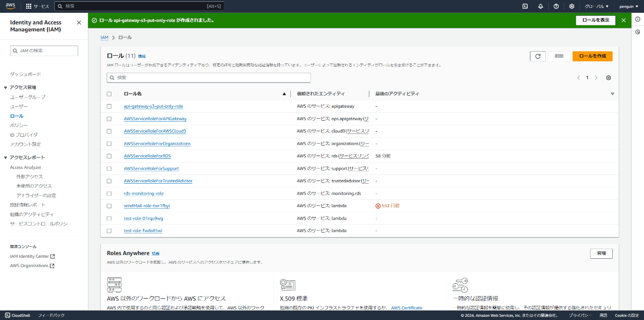Open ダッシュボード in the sidebar
This screenshot has height=320, width=644.
click(x=25, y=74)
